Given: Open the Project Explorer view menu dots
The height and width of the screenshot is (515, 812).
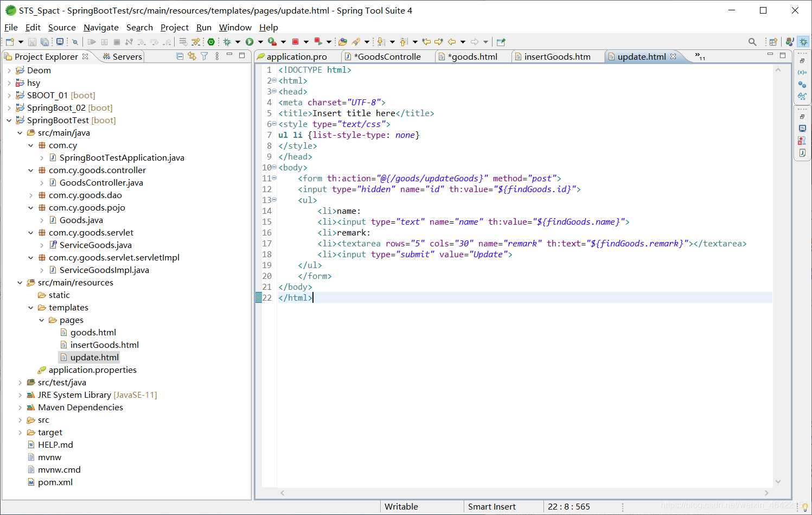Looking at the screenshot, I should coord(217,56).
